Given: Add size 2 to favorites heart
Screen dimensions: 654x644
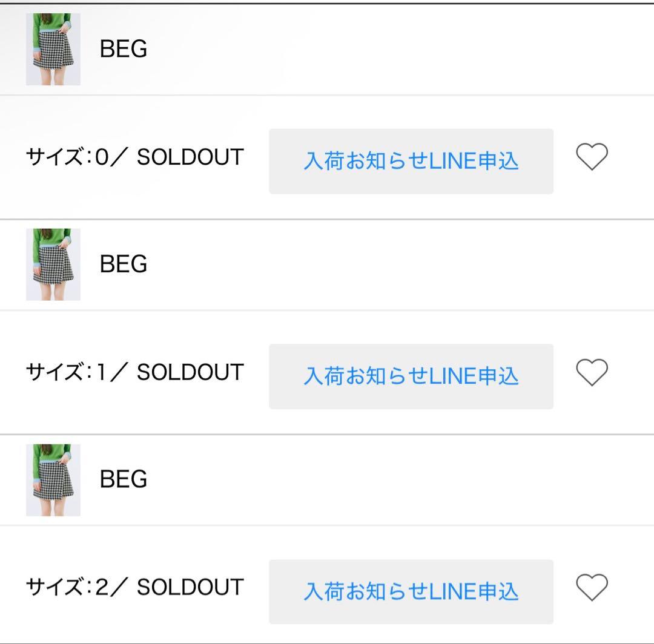Looking at the screenshot, I should click(591, 587).
